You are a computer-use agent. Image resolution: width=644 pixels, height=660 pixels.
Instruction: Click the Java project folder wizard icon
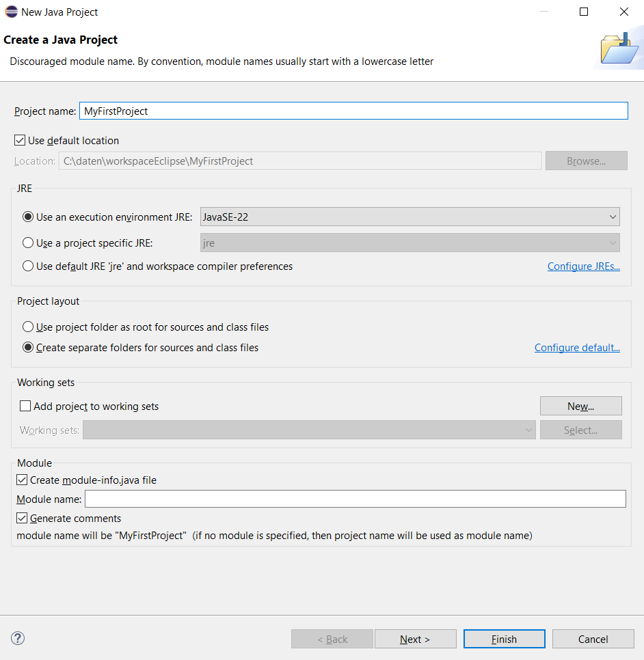coord(619,49)
